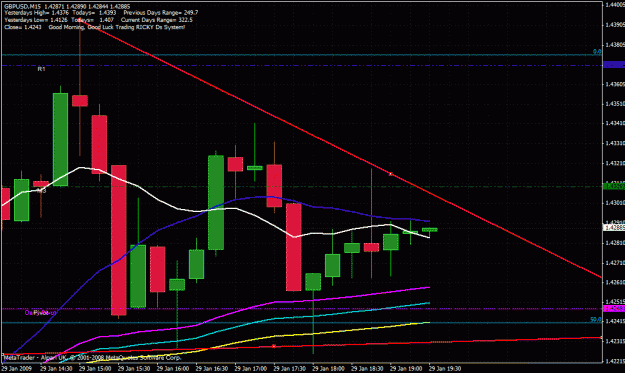Click the '29 Jan 15:00' time label
The image size is (625, 373).
[x=95, y=369]
